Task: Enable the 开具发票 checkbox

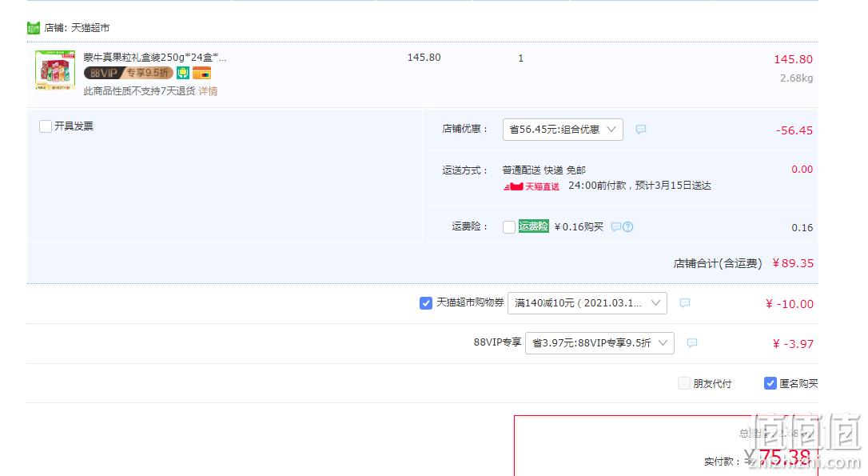Action: [46, 126]
